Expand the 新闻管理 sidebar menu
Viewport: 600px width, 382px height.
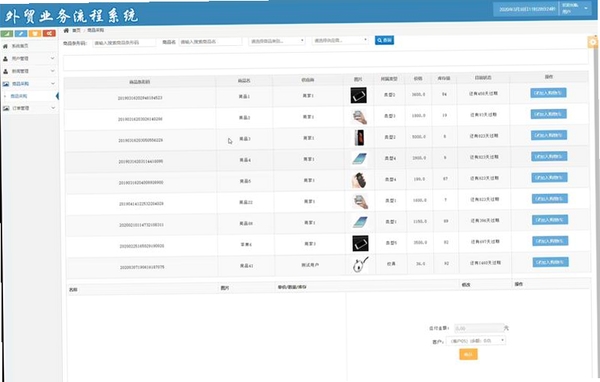point(29,71)
